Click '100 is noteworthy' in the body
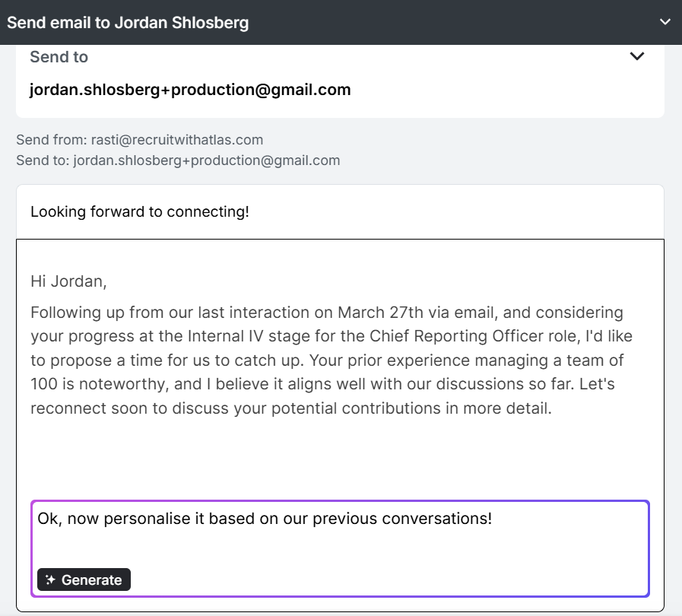682x616 pixels. tap(99, 384)
